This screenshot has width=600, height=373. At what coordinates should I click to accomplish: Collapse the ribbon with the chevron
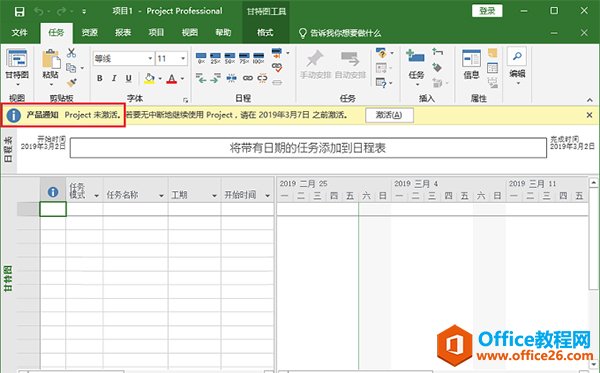click(590, 100)
